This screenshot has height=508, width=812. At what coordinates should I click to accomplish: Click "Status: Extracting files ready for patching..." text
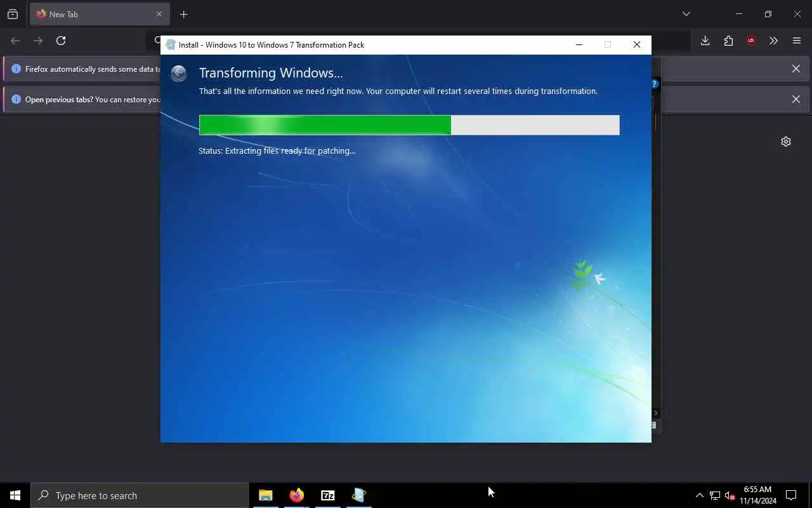click(x=277, y=151)
